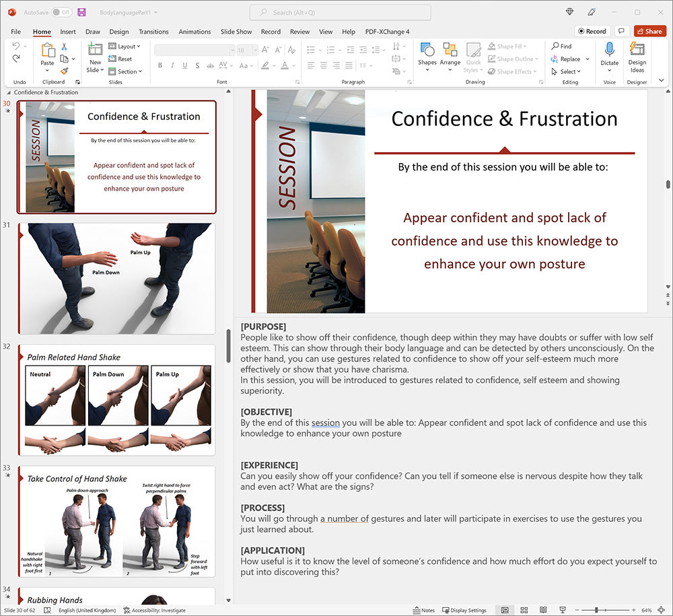Click Reading View icon
The height and width of the screenshot is (616, 673).
pyautogui.click(x=543, y=610)
